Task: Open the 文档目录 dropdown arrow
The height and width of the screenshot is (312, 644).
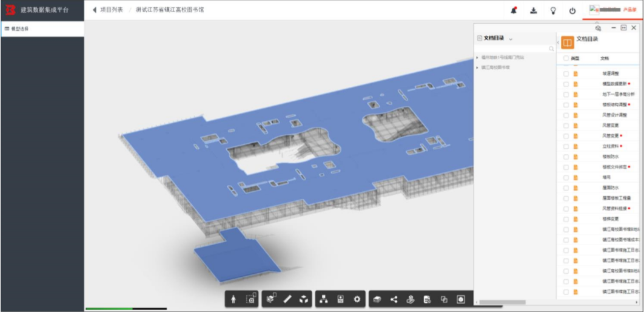Action: 511,39
